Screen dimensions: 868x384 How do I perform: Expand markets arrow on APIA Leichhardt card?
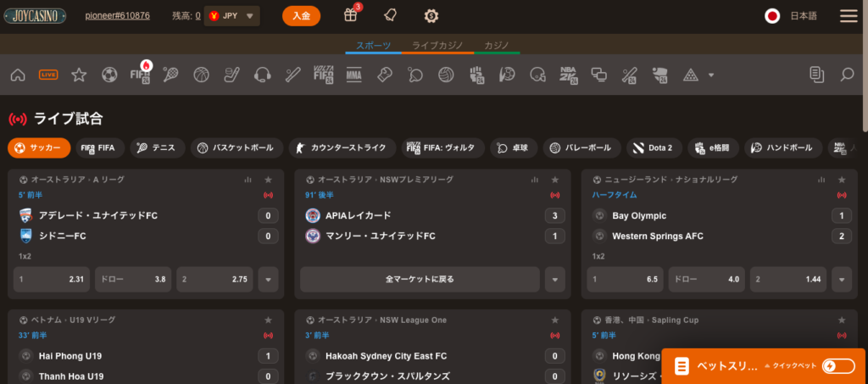click(x=554, y=280)
